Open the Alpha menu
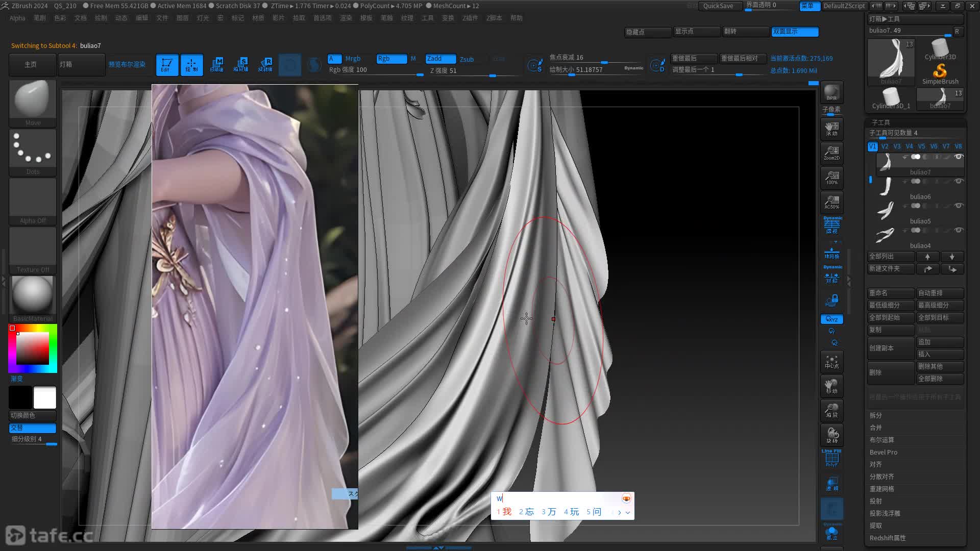Viewport: 980px width, 551px height. click(17, 18)
